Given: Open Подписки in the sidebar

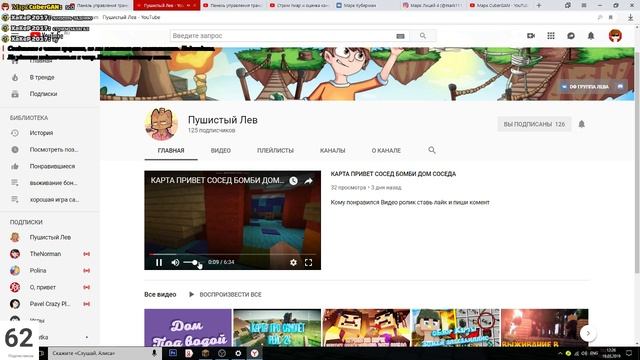Looking at the screenshot, I should [x=50, y=94].
